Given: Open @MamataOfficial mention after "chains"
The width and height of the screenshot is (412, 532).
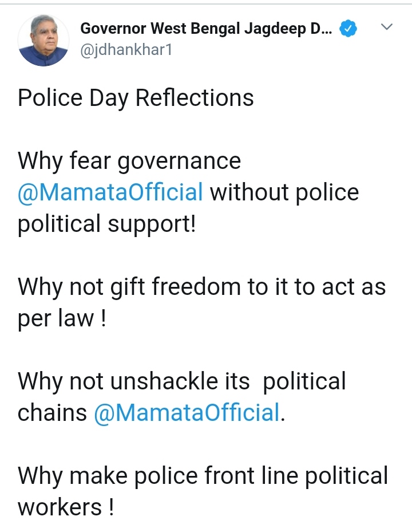Looking at the screenshot, I should 187,412.
